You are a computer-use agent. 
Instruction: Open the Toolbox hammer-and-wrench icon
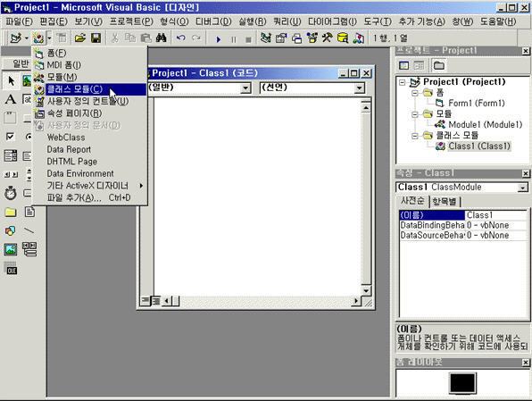tap(327, 38)
